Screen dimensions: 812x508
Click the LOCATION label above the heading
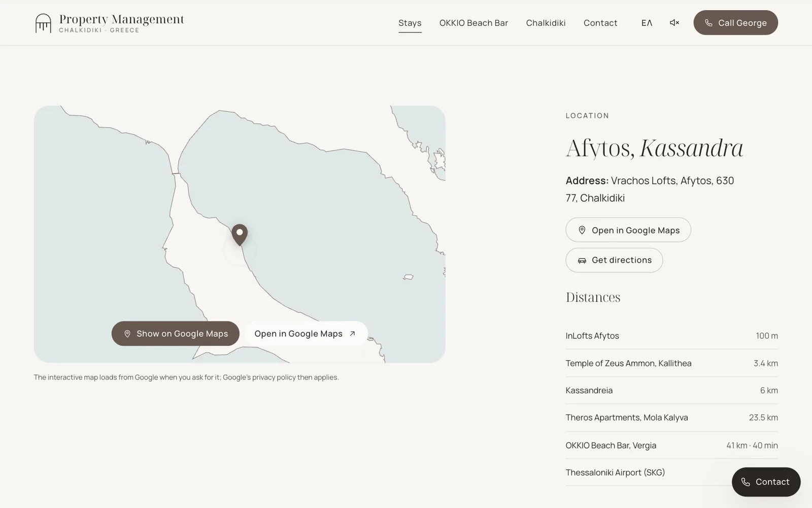[587, 116]
